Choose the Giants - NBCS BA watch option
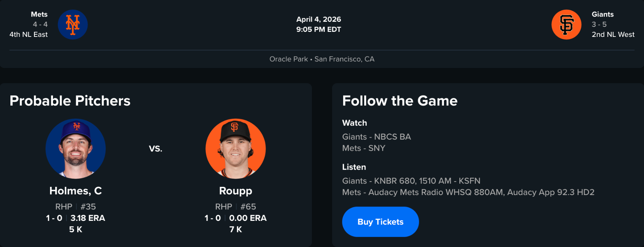The image size is (644, 247). click(376, 137)
